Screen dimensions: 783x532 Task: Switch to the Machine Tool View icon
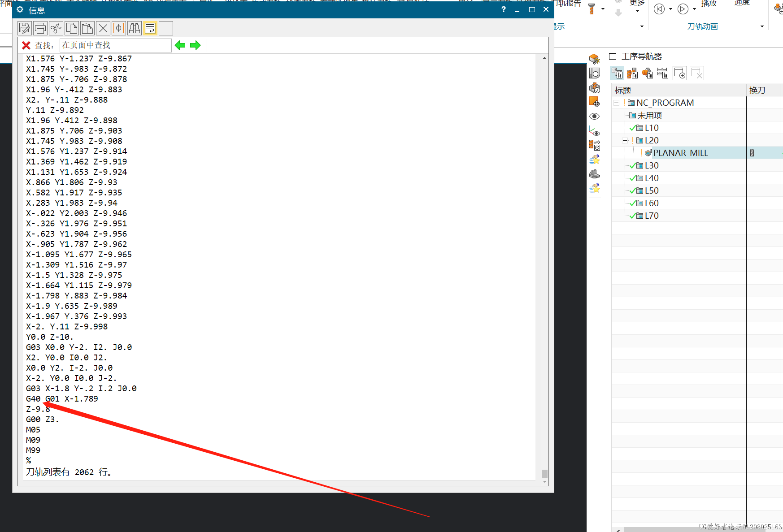(632, 73)
